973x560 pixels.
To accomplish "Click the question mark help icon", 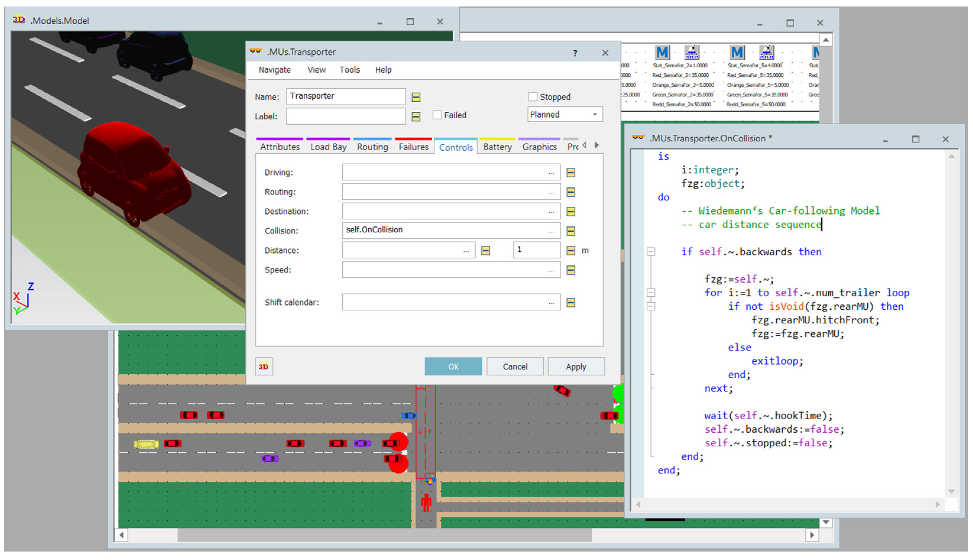I will [x=574, y=53].
